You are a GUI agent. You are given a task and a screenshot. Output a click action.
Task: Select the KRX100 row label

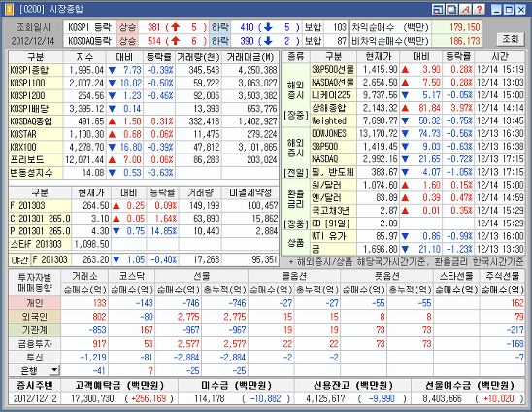coord(36,147)
